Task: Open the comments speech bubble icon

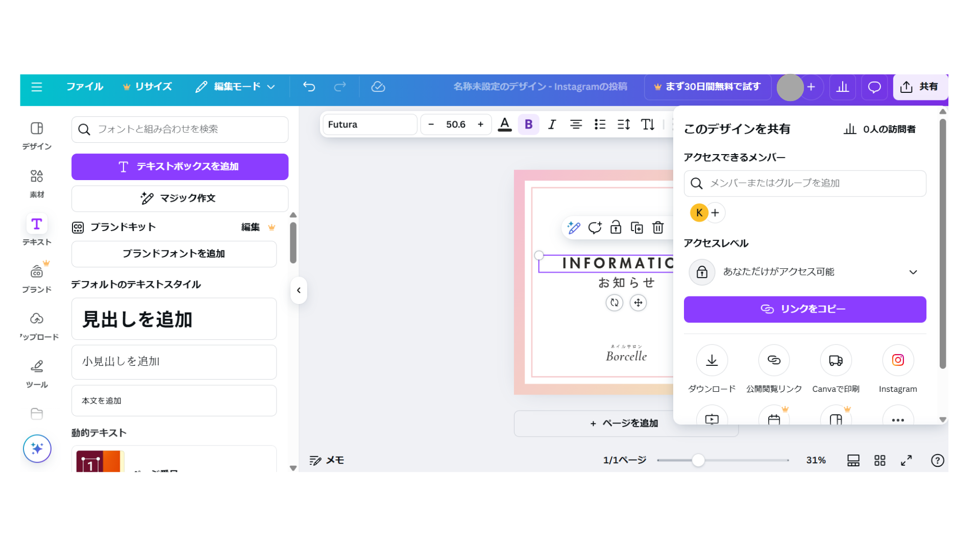Action: pos(874,87)
